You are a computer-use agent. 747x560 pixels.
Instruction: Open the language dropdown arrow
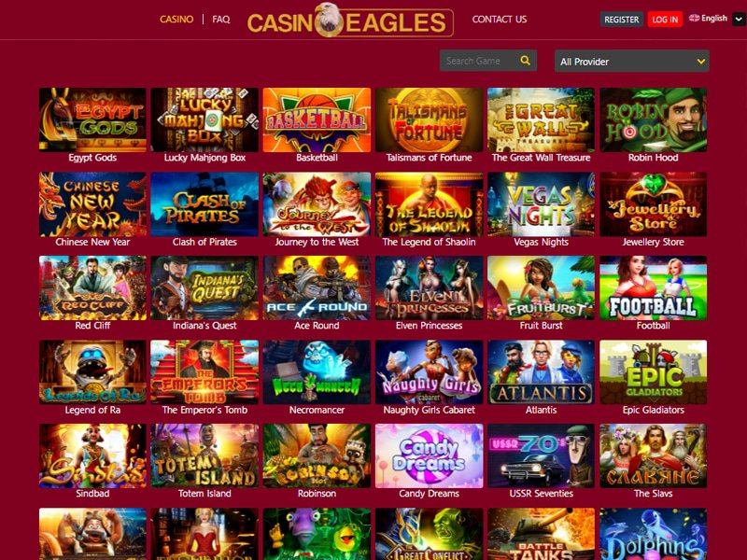coord(739,20)
